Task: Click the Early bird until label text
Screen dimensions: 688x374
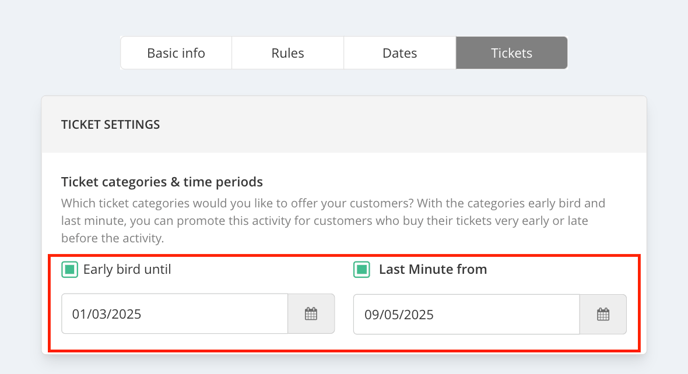Action: click(x=127, y=269)
